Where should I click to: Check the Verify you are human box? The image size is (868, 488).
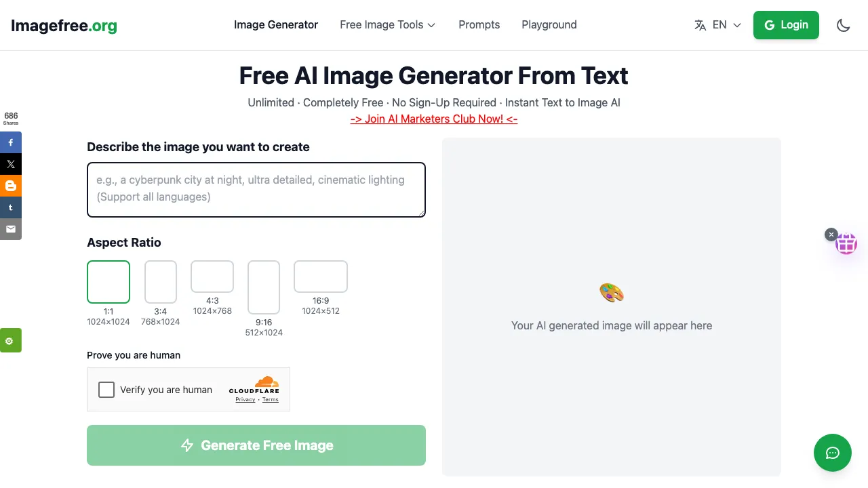pos(106,390)
